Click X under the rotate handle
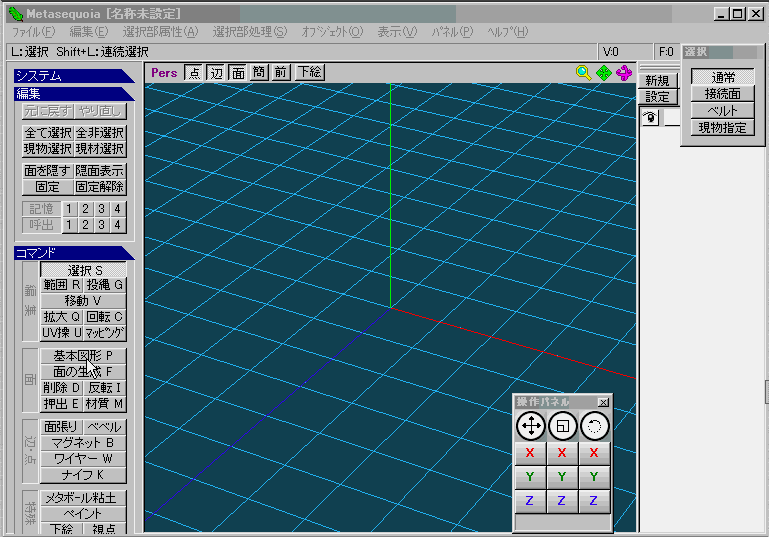The width and height of the screenshot is (771, 545). pos(594,453)
